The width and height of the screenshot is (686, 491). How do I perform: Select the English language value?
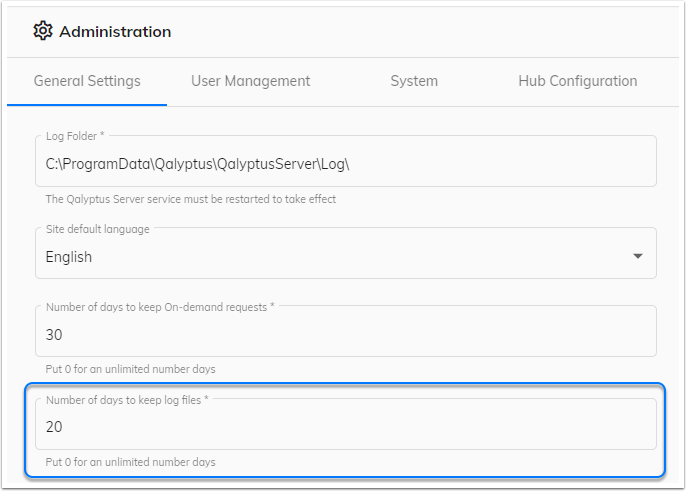coord(69,257)
